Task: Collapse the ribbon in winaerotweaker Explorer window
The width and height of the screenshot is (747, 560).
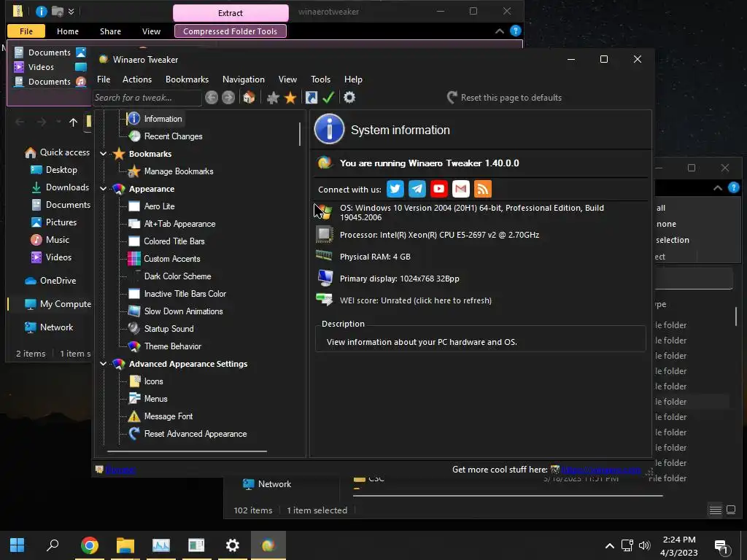Action: point(499,31)
